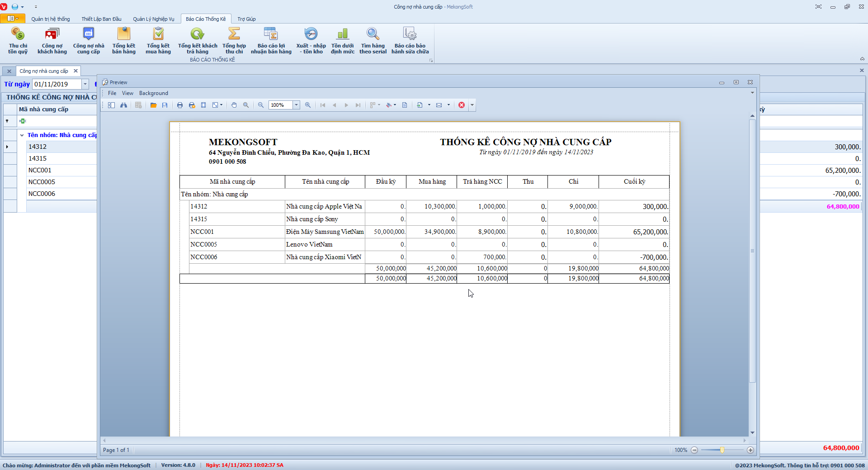Viewport: 868px width, 470px height.
Task: Click the Mã nhà cung cấp column header
Action: point(43,109)
